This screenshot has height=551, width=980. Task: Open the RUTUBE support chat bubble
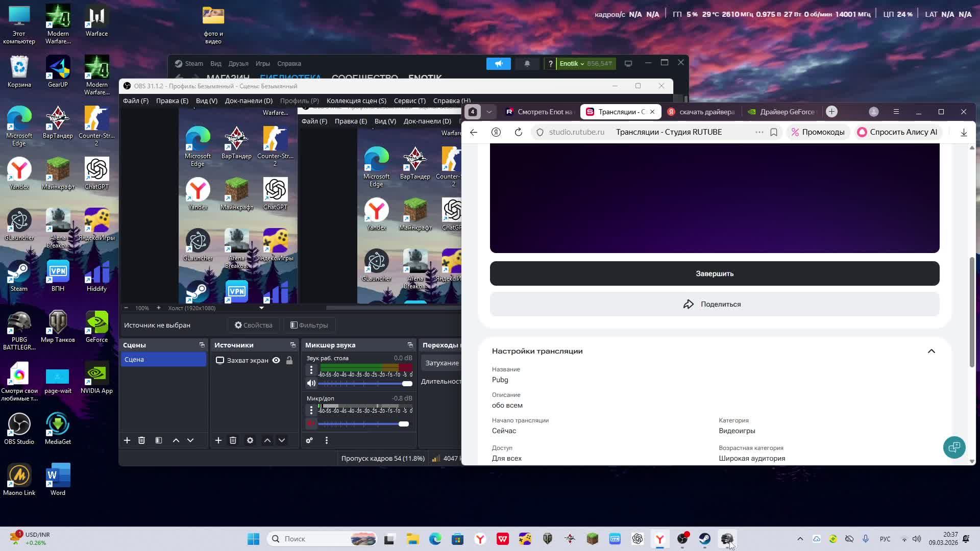[953, 447]
